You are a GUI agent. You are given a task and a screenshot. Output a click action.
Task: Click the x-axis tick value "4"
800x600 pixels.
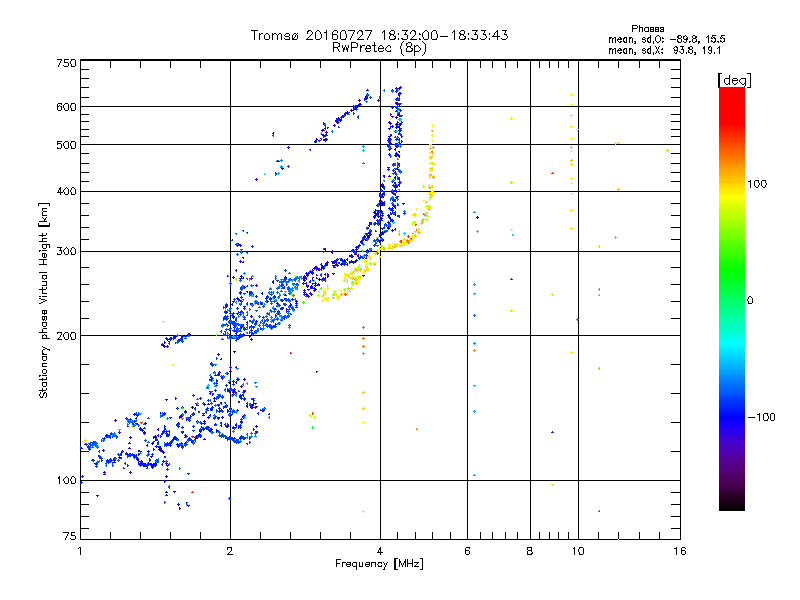tap(380, 551)
